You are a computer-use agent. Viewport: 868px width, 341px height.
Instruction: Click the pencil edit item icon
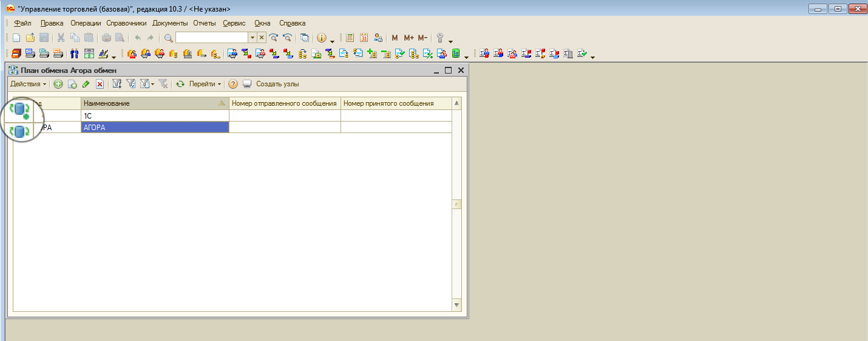(86, 84)
